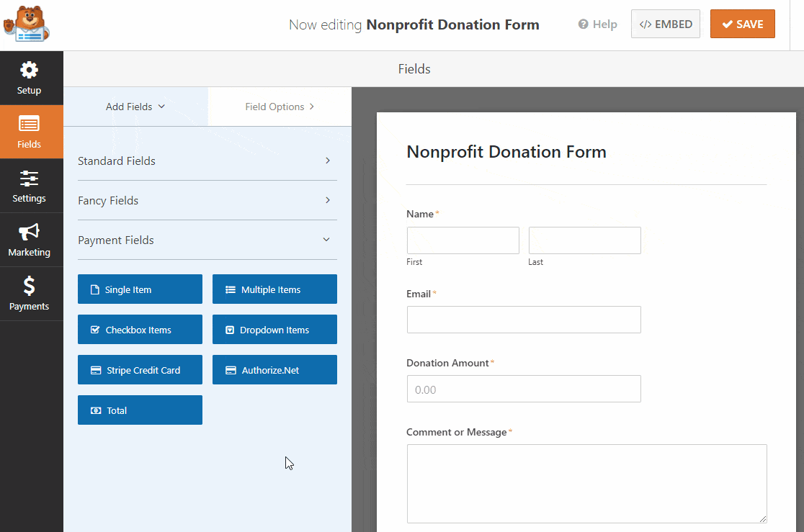Click the Fields panel heading text
804x532 pixels.
414,69
